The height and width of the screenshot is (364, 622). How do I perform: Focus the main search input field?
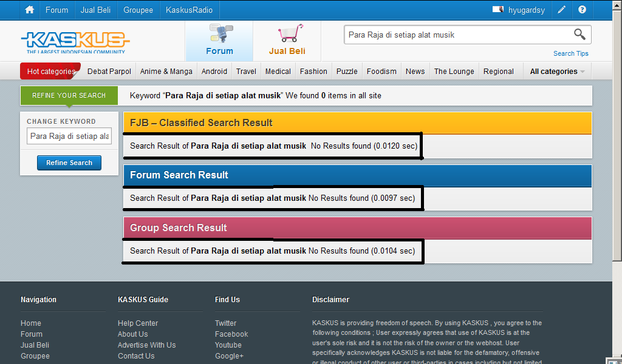tap(460, 35)
